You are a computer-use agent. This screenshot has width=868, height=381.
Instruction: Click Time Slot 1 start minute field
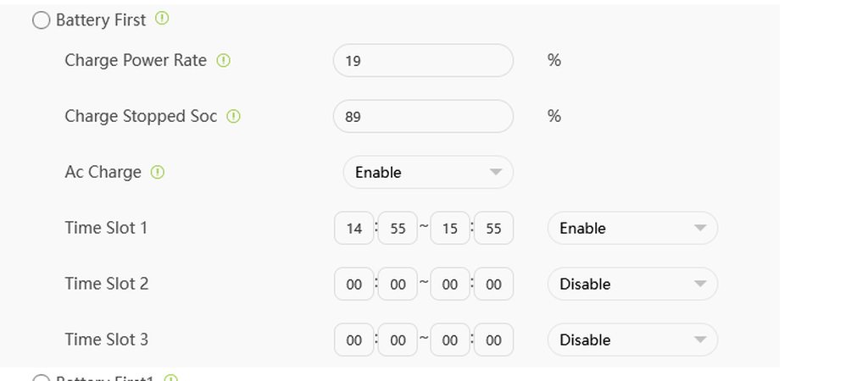point(398,229)
